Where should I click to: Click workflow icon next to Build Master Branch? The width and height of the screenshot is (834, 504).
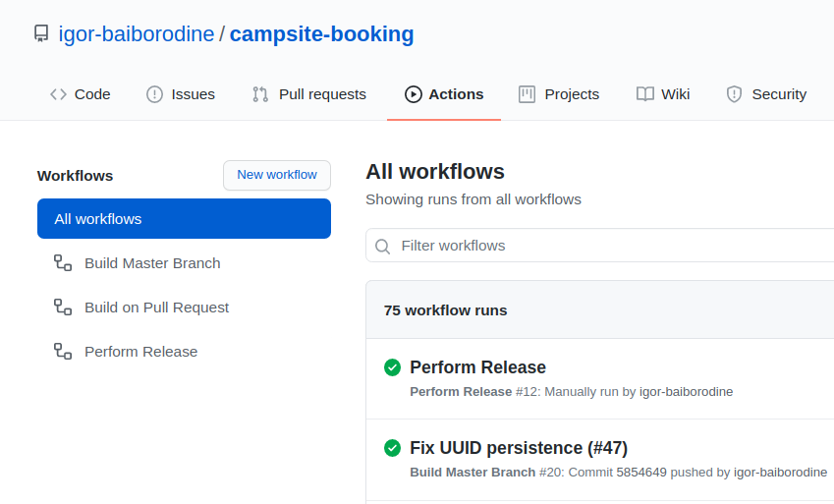pos(63,263)
